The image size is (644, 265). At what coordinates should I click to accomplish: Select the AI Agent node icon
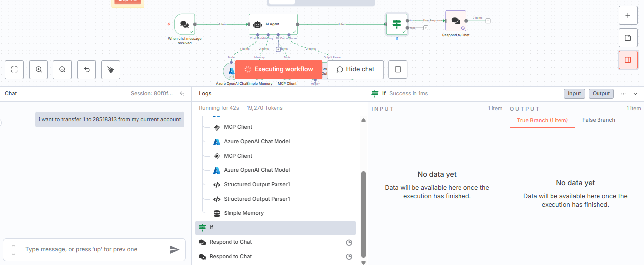coord(257,24)
